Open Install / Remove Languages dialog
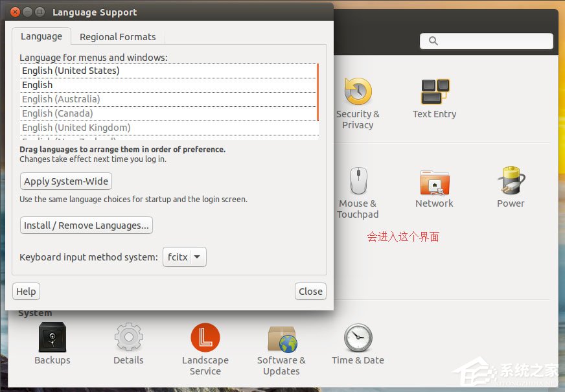565x392 pixels. [x=86, y=225]
